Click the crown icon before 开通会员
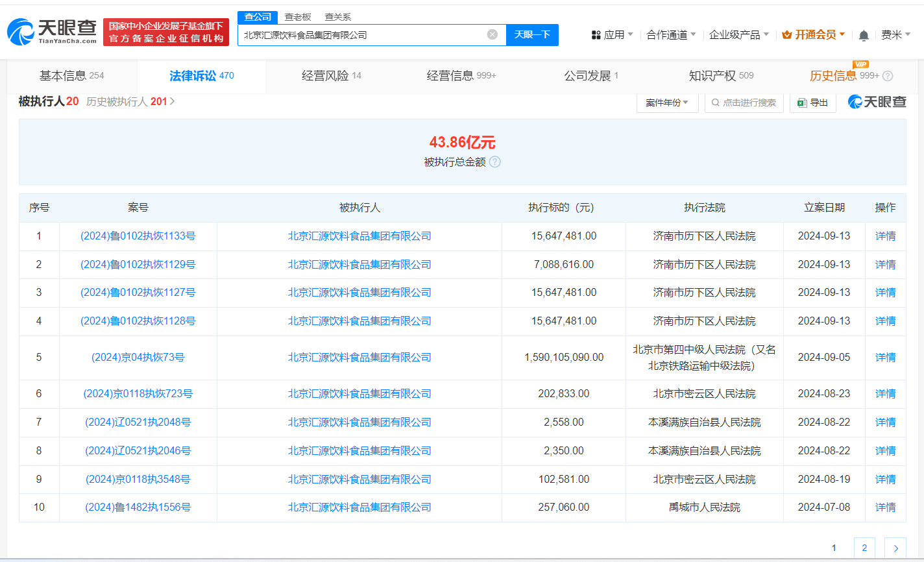924x562 pixels. click(788, 34)
